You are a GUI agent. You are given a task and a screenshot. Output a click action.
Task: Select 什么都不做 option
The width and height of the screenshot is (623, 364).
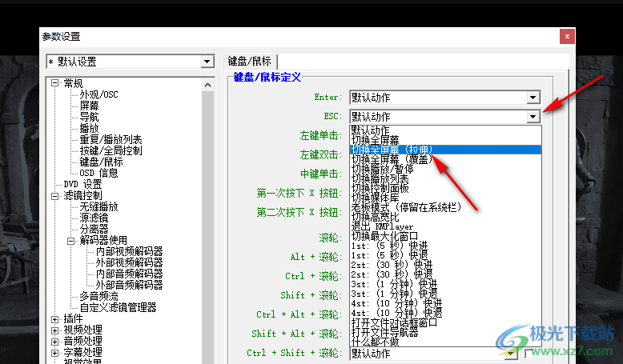tap(445, 342)
